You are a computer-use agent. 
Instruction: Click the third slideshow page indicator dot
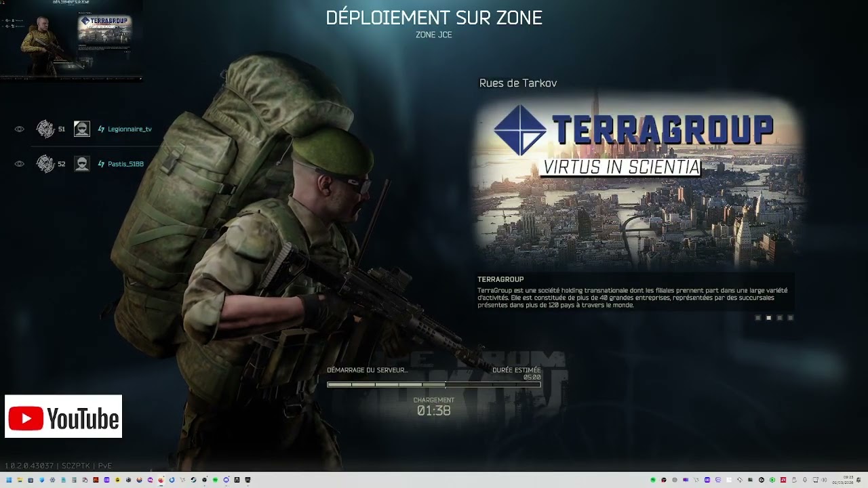780,317
